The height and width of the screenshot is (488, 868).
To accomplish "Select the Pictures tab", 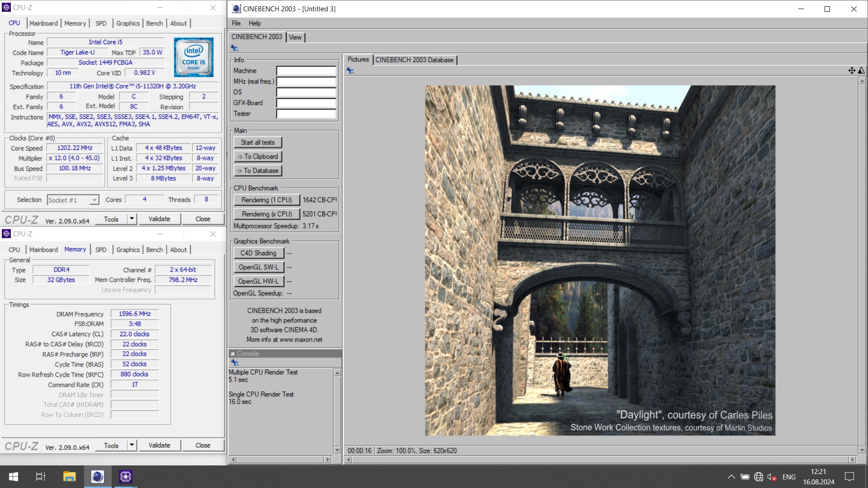I will pos(358,60).
